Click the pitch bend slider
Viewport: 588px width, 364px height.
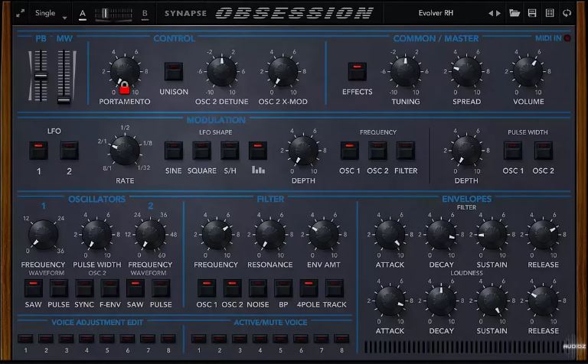point(41,76)
